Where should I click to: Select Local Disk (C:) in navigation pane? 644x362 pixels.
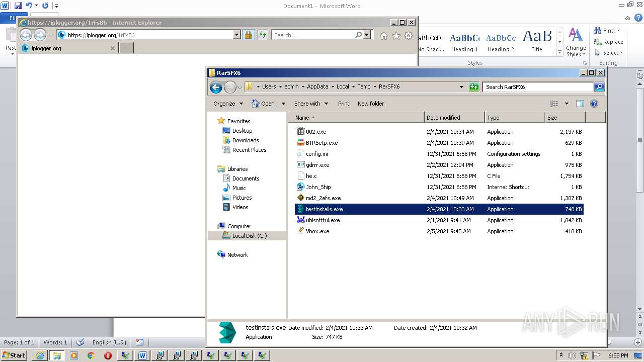[249, 236]
